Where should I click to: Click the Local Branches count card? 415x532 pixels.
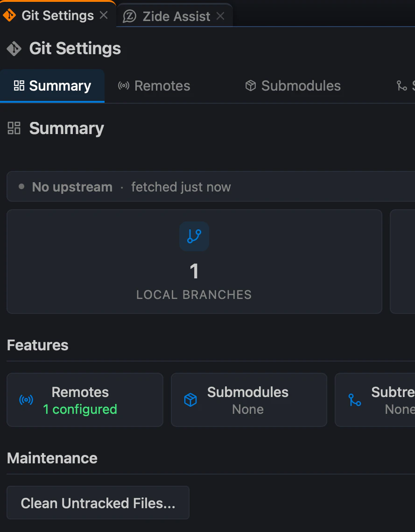coord(194,262)
